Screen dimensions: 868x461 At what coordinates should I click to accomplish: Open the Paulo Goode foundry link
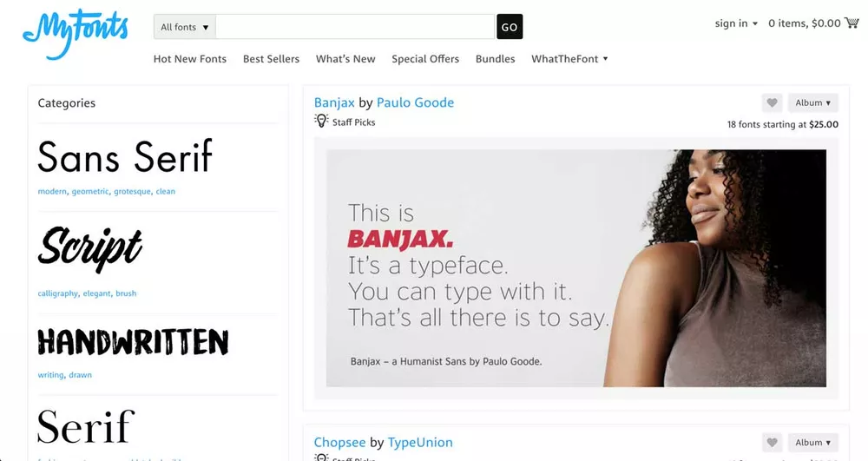point(415,102)
